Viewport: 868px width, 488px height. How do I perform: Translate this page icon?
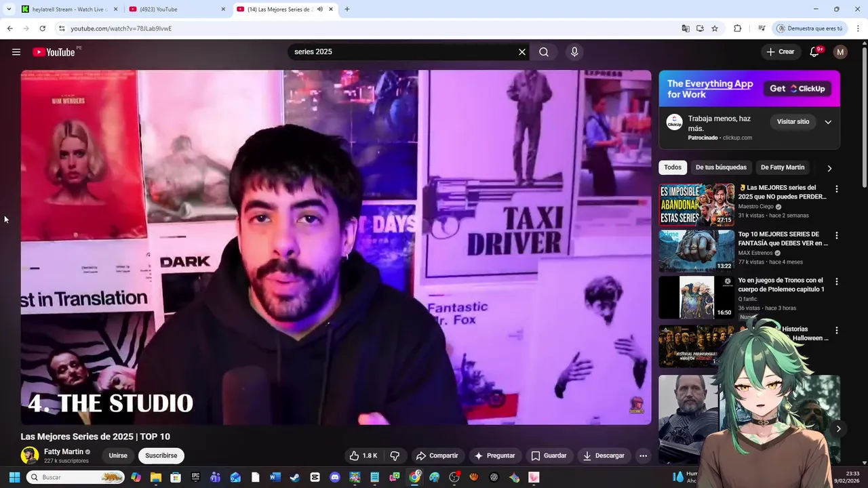[x=686, y=28]
